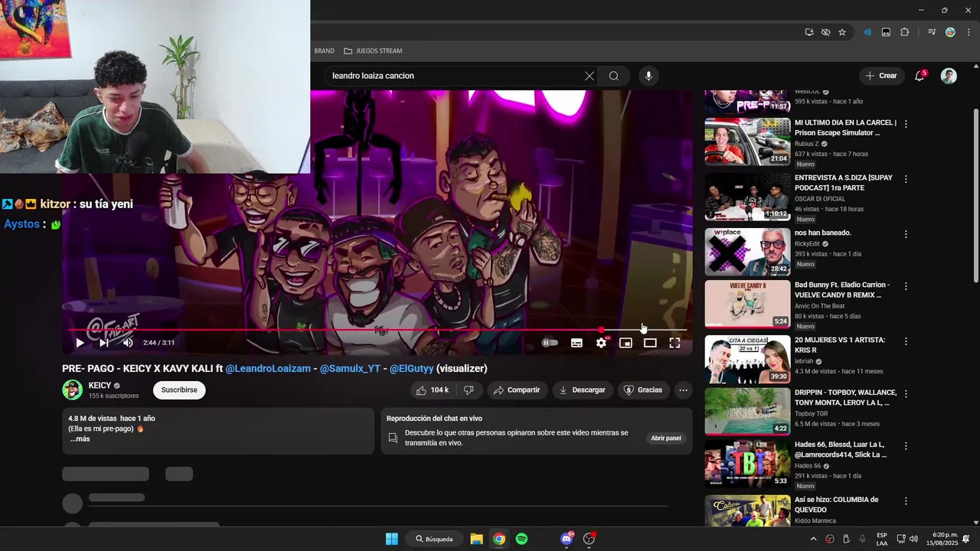Click the install app icon in address bar
The image size is (980, 551).
click(809, 32)
